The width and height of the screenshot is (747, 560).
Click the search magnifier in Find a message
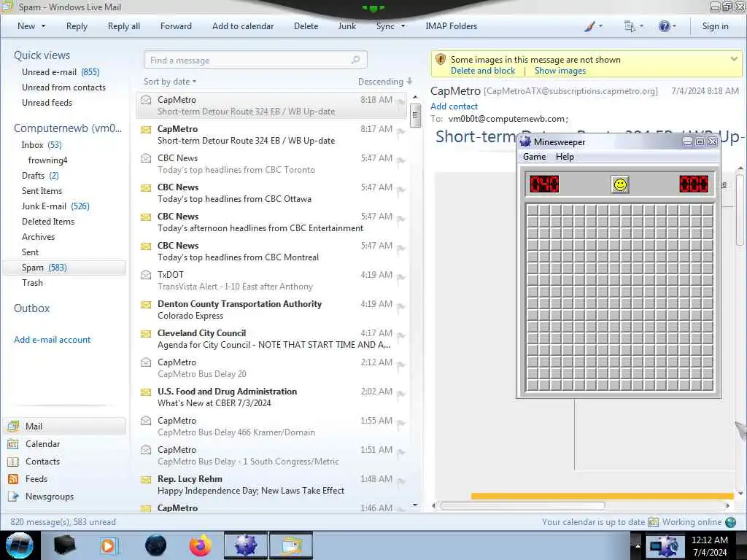(x=355, y=60)
